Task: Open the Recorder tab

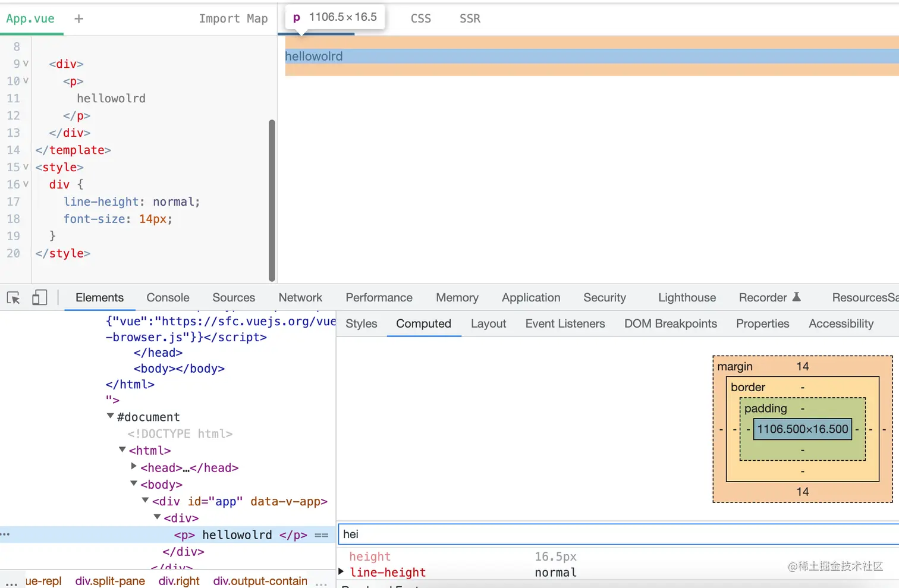Action: click(x=763, y=297)
